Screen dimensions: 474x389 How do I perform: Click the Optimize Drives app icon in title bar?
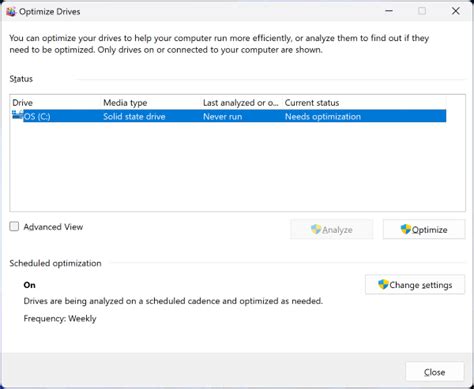(x=11, y=12)
